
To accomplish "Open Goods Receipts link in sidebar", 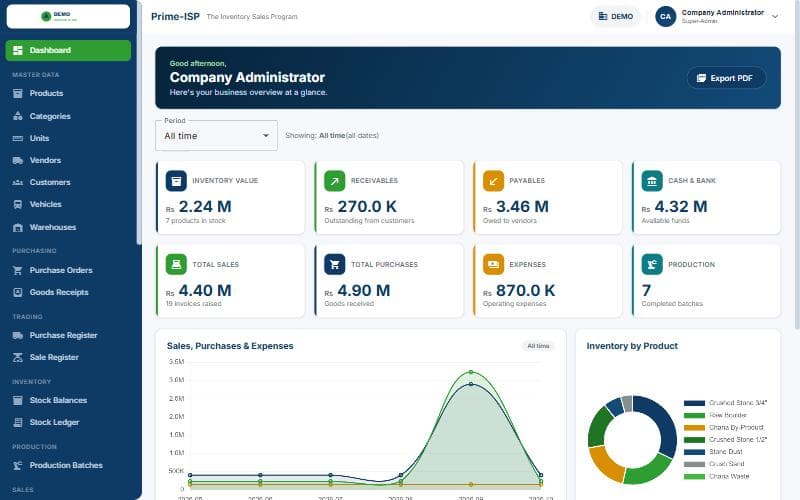I will point(68,292).
